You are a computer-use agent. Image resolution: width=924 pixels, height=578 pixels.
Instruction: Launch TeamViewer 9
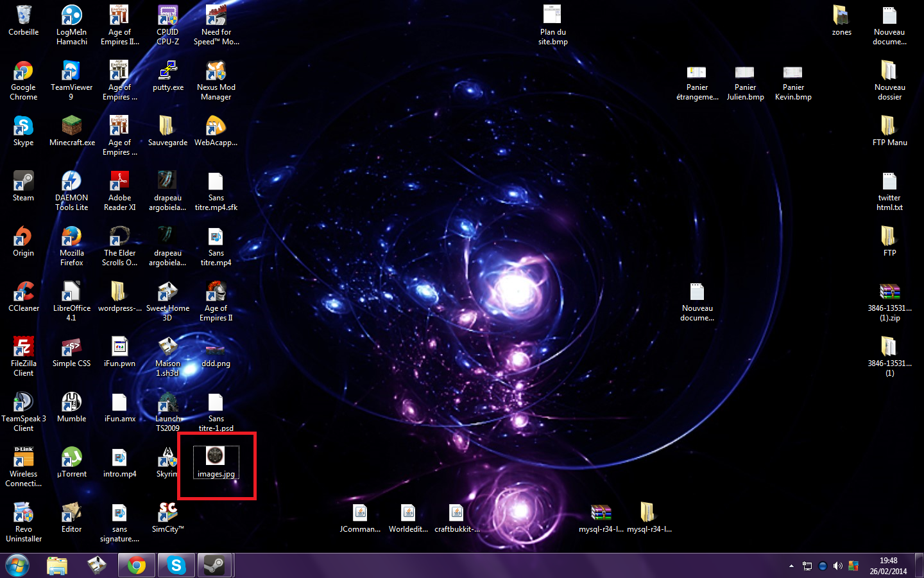coord(71,80)
